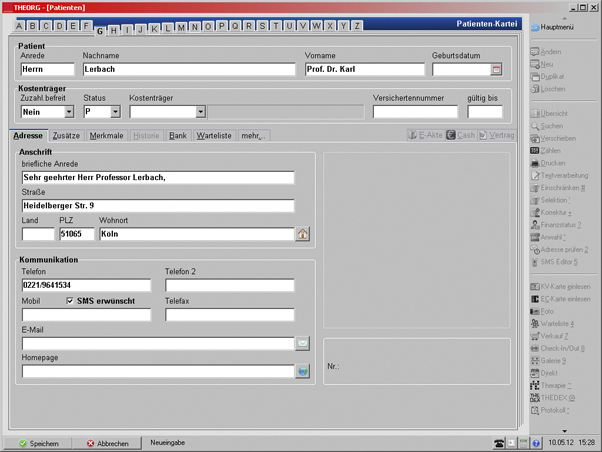The width and height of the screenshot is (602, 452).
Task: Click the telephone icon in status bar
Action: pos(498,442)
